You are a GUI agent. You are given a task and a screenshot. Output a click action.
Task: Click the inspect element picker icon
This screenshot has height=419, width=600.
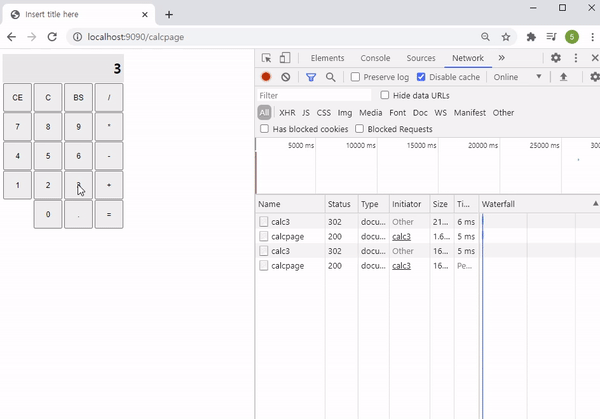coord(266,58)
